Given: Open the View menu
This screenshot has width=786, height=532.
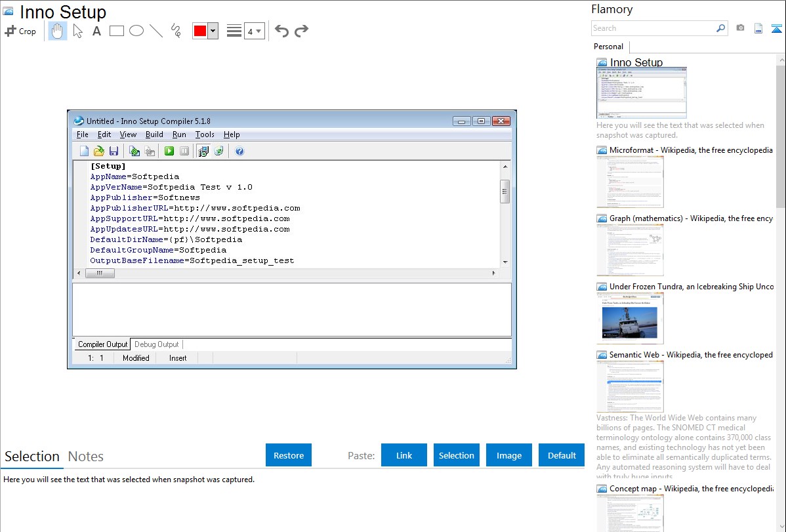Looking at the screenshot, I should point(128,134).
